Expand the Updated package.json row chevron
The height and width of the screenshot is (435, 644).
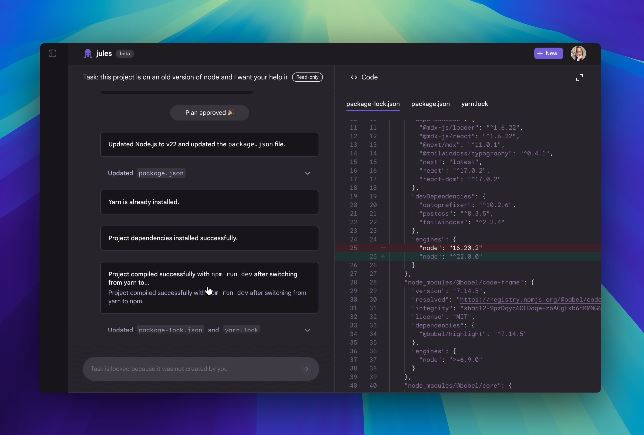[x=307, y=173]
